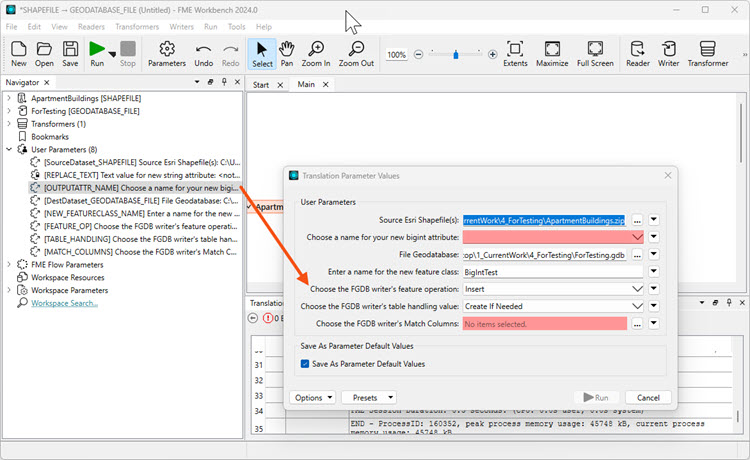Open the Tools menu
750x460 pixels.
tap(236, 27)
